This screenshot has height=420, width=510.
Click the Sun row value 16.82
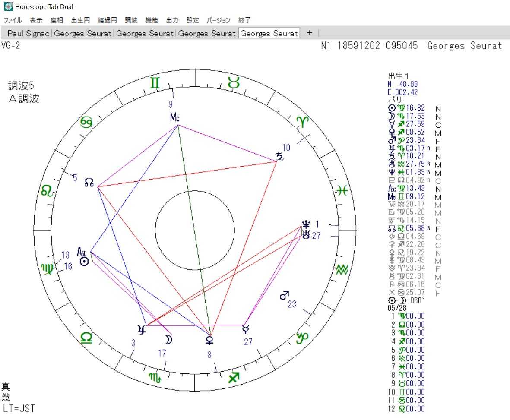tap(415, 108)
